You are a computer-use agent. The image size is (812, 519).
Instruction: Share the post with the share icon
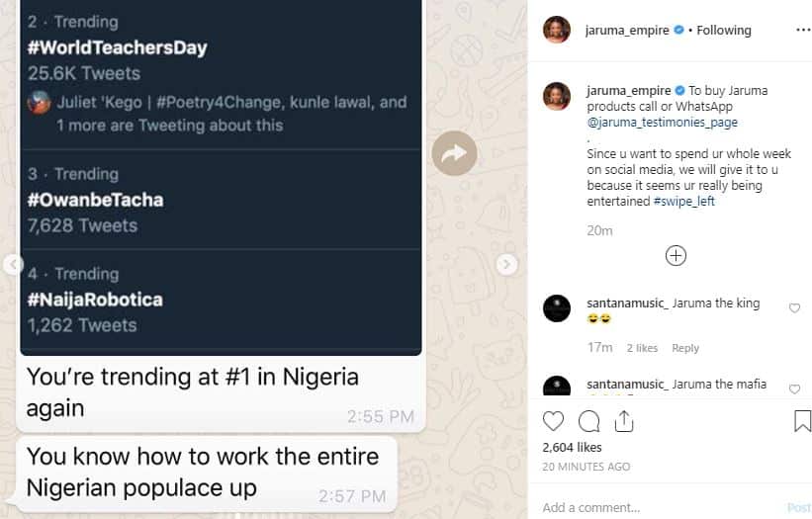coord(623,421)
